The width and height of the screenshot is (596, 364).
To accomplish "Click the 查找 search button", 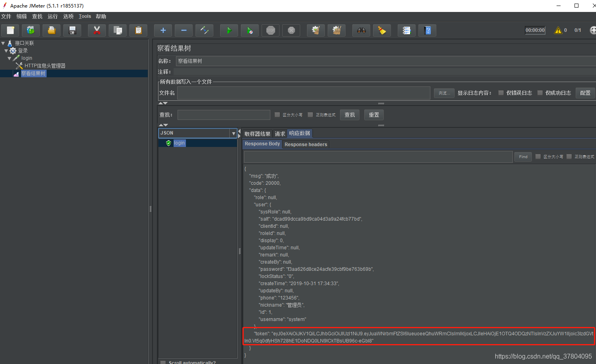I will (x=350, y=115).
